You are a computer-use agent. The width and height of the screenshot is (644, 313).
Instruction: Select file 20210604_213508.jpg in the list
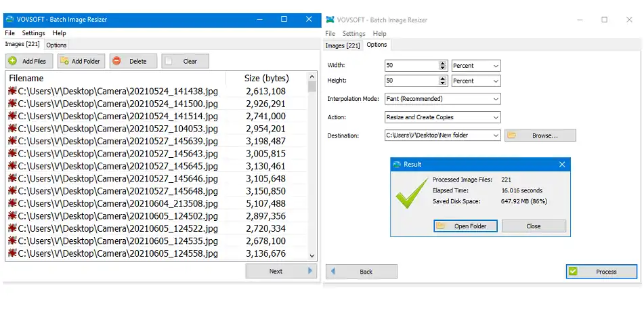(112, 203)
